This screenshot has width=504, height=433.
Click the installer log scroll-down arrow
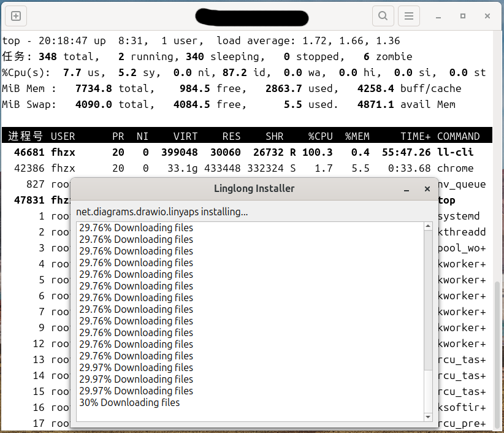(428, 417)
